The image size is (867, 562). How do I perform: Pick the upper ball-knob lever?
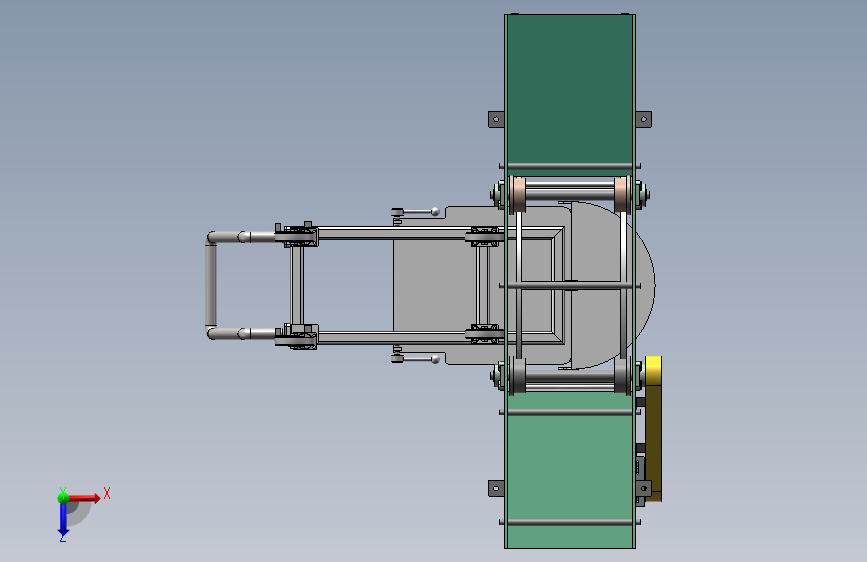click(x=415, y=212)
